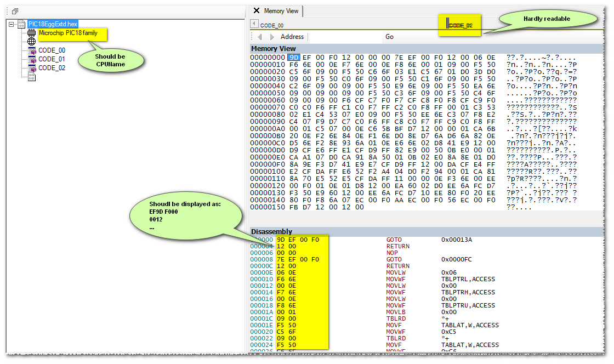Click the unnamed binary file icon at tree bottom
The height and width of the screenshot is (364, 614).
tap(32, 77)
